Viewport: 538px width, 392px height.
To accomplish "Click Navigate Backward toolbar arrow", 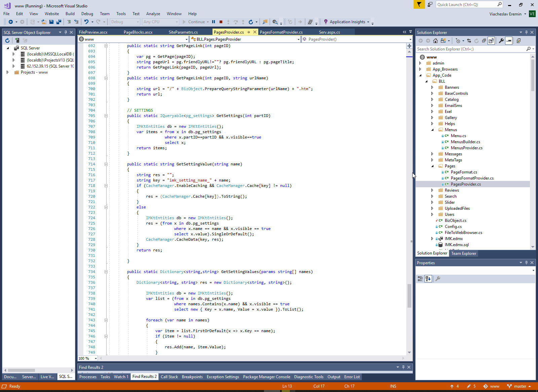I will coord(11,22).
